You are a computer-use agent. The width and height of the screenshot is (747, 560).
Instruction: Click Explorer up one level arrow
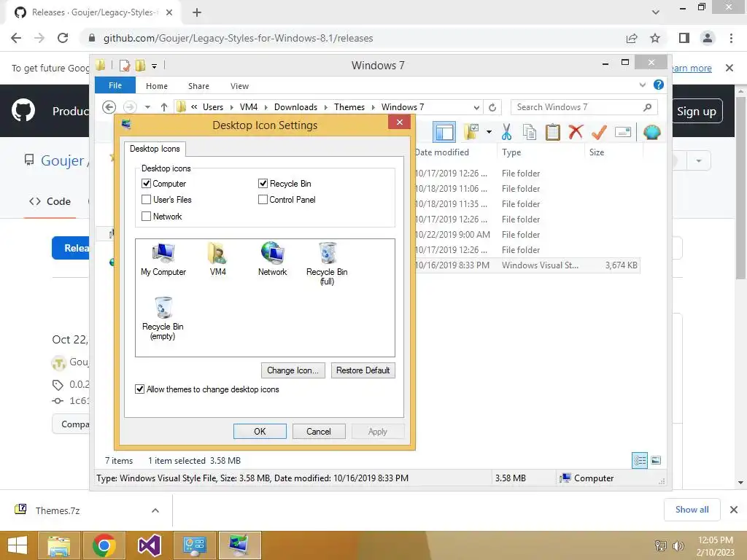tap(164, 107)
